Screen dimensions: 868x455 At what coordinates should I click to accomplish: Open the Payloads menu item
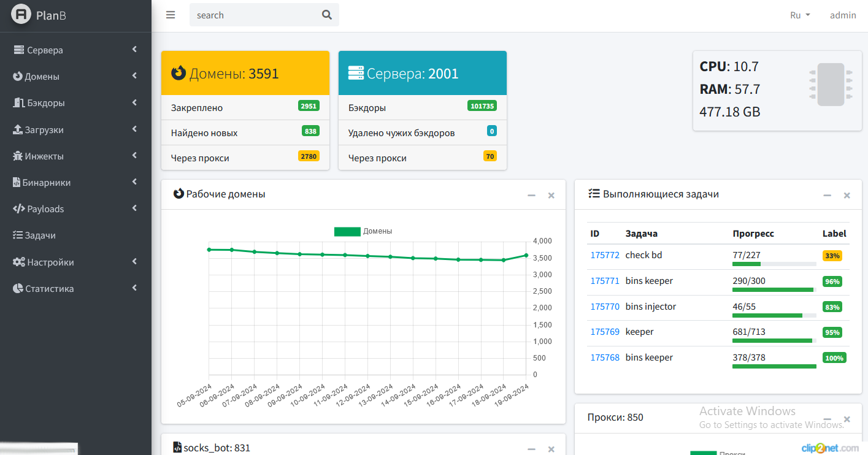pyautogui.click(x=75, y=209)
